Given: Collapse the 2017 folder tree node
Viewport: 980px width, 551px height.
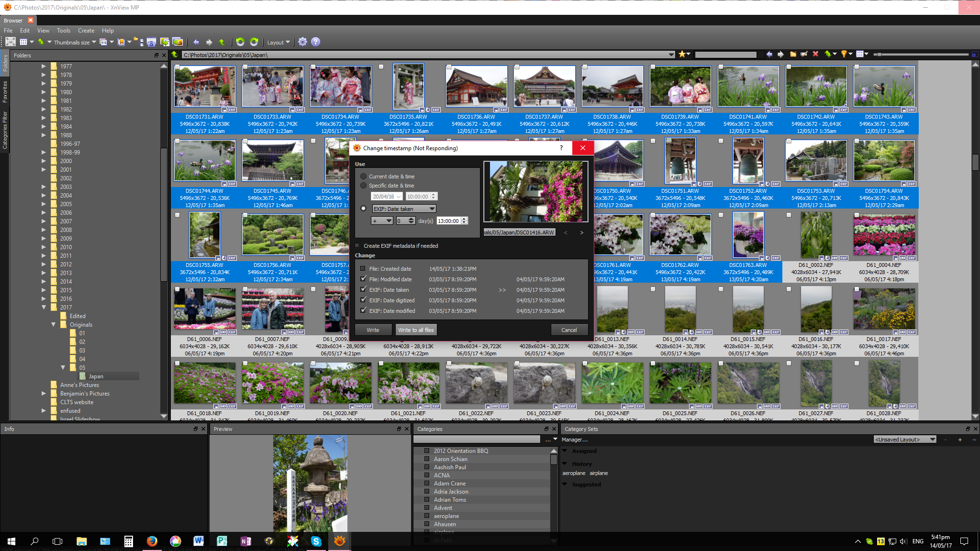Looking at the screenshot, I should (44, 308).
